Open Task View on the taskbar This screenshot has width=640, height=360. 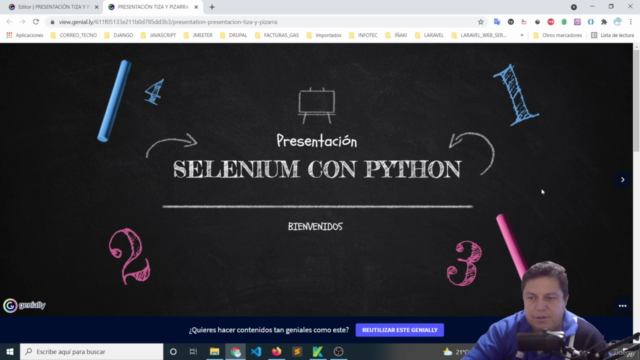(193, 351)
